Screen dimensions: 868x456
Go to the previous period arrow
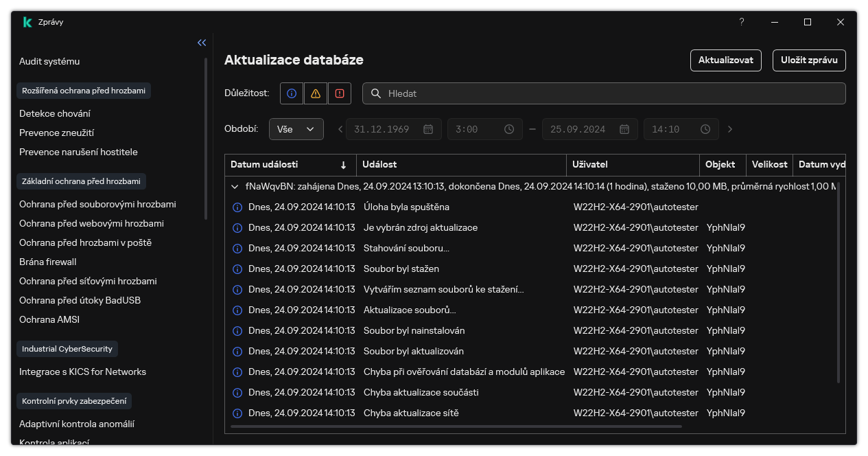pyautogui.click(x=340, y=129)
